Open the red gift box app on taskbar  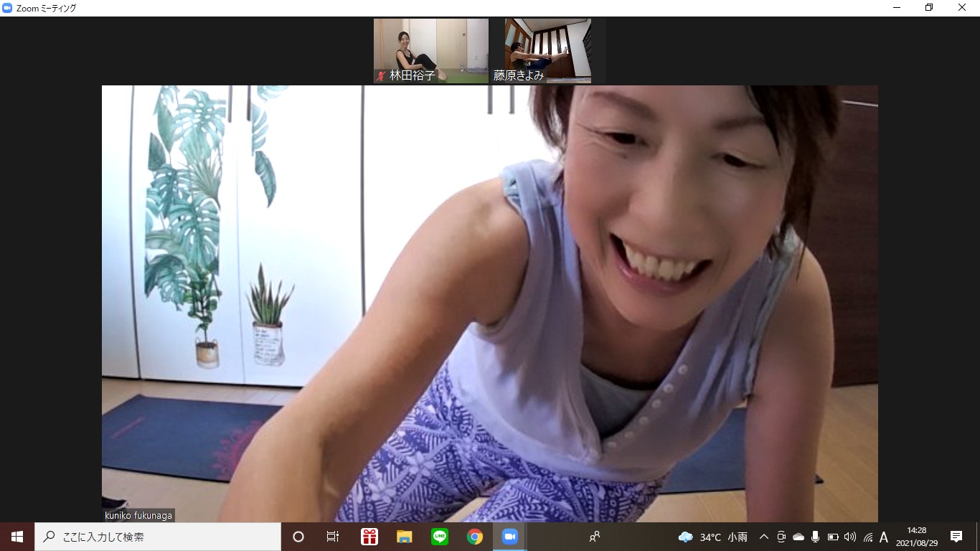[x=369, y=537]
